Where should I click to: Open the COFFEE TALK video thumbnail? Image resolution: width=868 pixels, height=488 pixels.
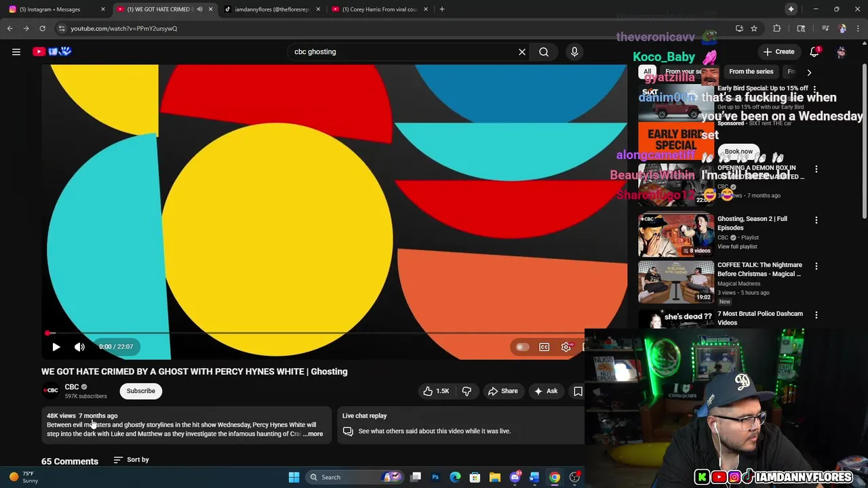(x=676, y=281)
